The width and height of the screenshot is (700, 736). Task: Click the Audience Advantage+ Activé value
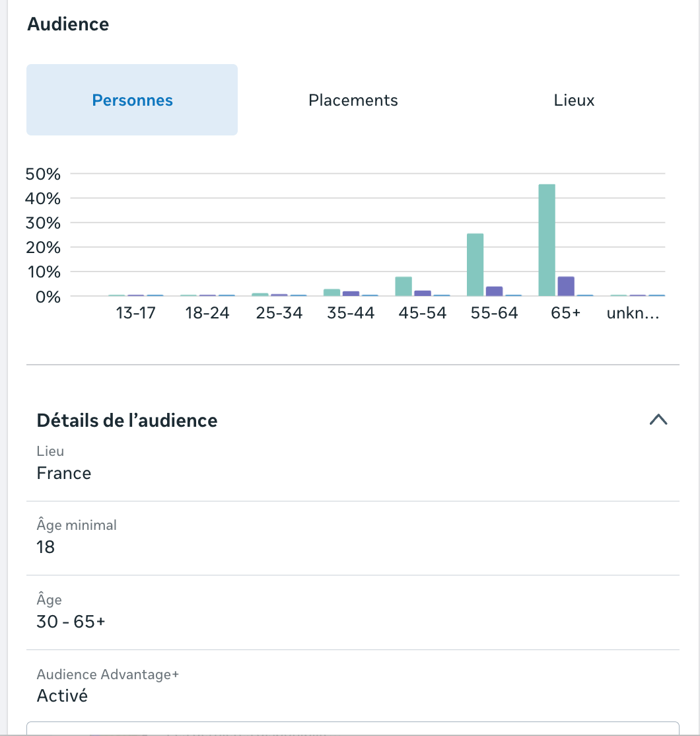tap(62, 696)
